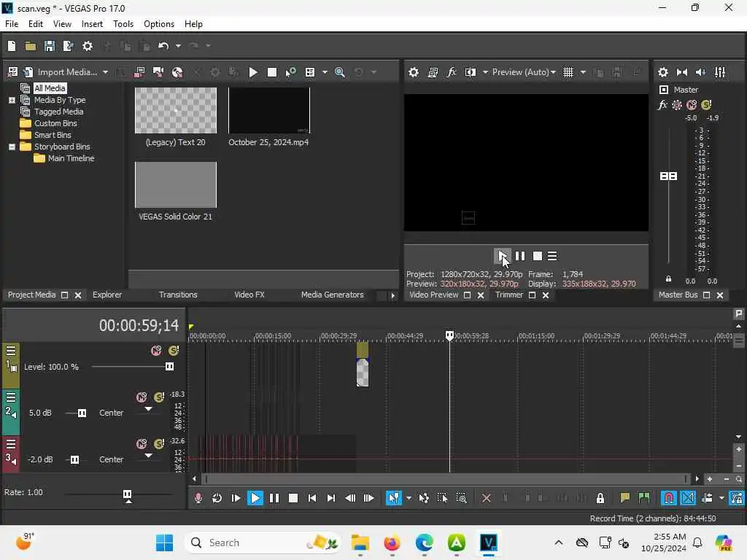Open the Master Bus mixer faders icon

tap(720, 72)
